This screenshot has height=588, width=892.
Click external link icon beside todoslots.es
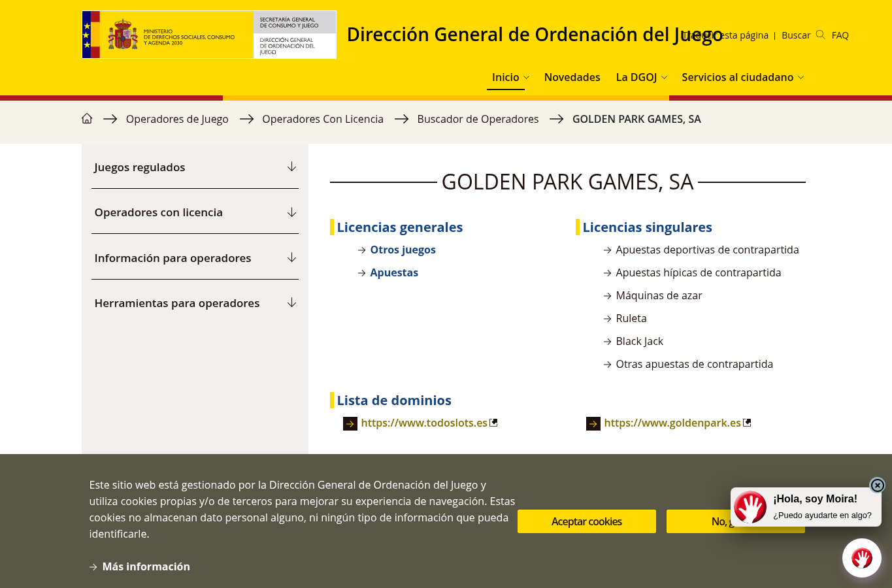pos(493,423)
